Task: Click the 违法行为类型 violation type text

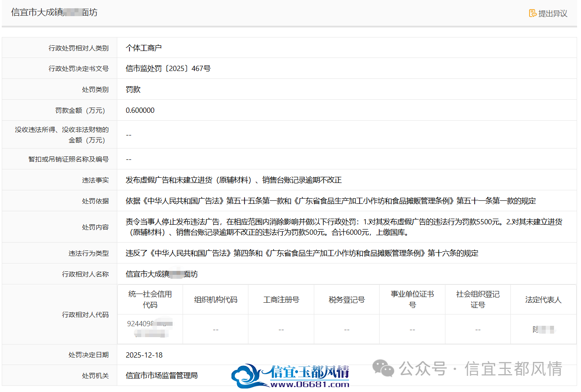Action: (x=302, y=253)
